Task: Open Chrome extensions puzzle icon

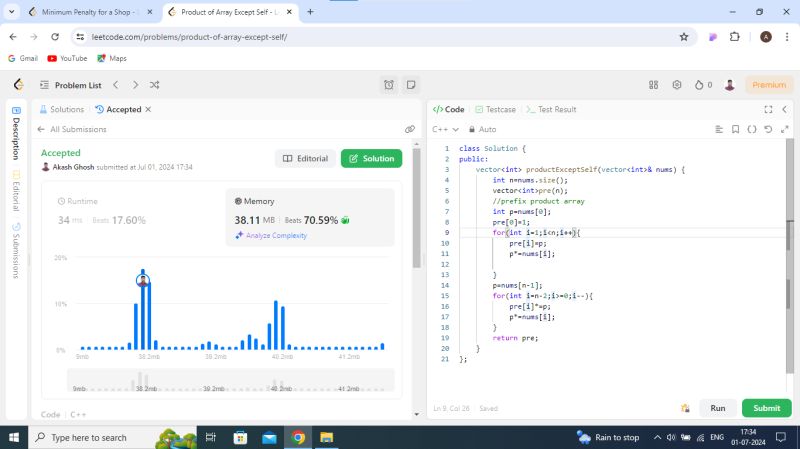Action: pyautogui.click(x=735, y=37)
